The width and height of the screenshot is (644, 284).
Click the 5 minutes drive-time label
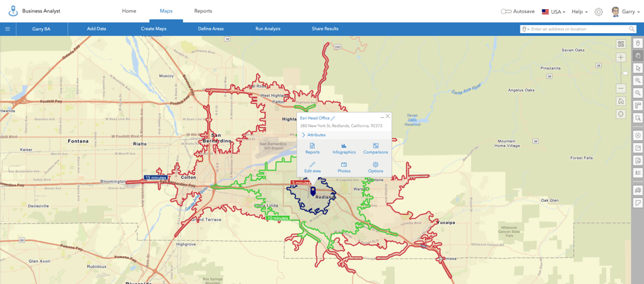pos(301,183)
